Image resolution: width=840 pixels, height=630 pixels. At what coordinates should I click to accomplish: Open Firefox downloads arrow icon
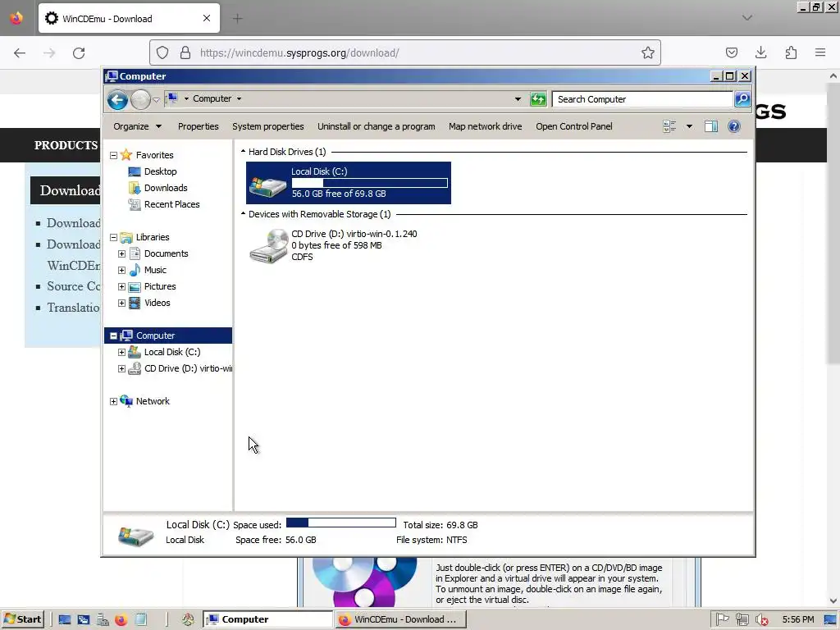(760, 52)
